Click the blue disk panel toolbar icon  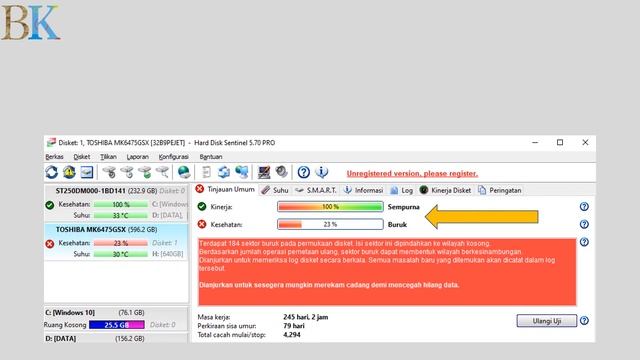(87, 172)
